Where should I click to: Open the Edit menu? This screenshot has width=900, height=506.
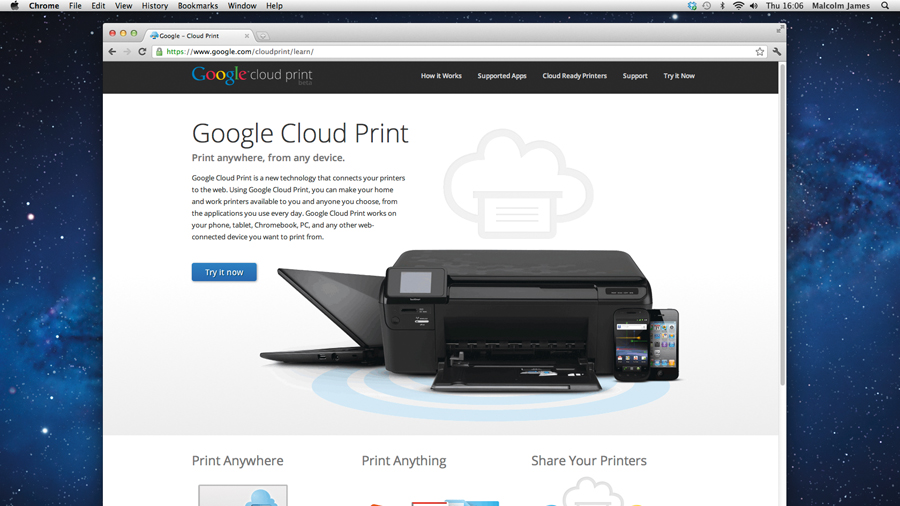98,6
